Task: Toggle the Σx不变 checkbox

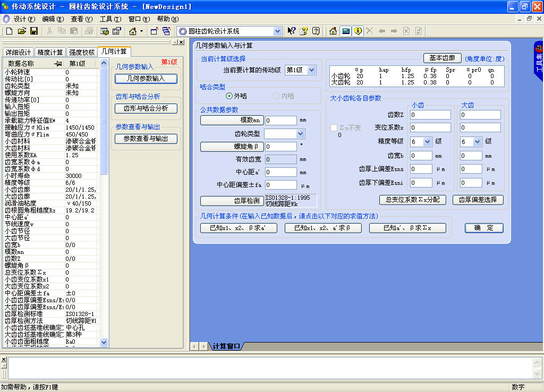Action: (334, 127)
